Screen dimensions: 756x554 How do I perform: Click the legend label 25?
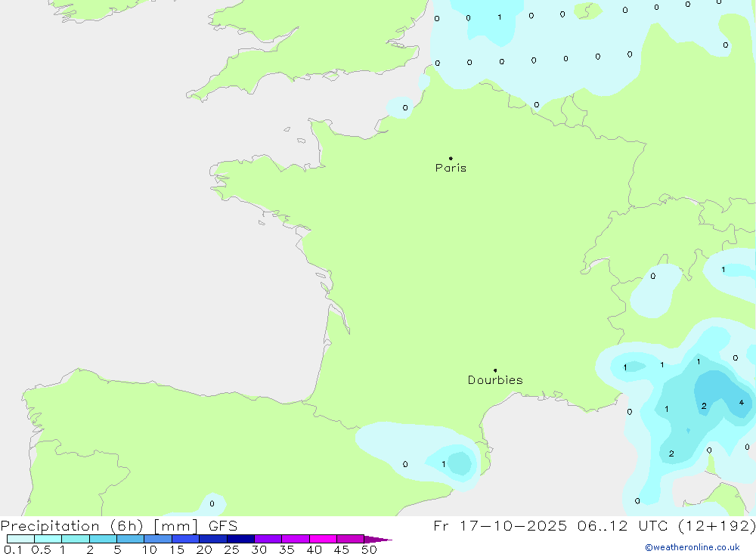click(231, 549)
